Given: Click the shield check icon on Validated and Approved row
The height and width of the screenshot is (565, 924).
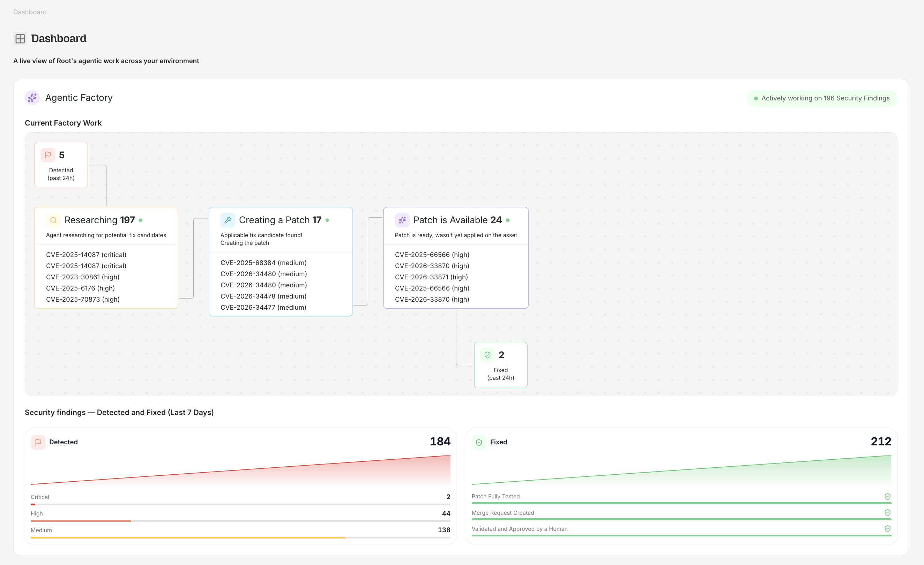Looking at the screenshot, I should coord(887,529).
